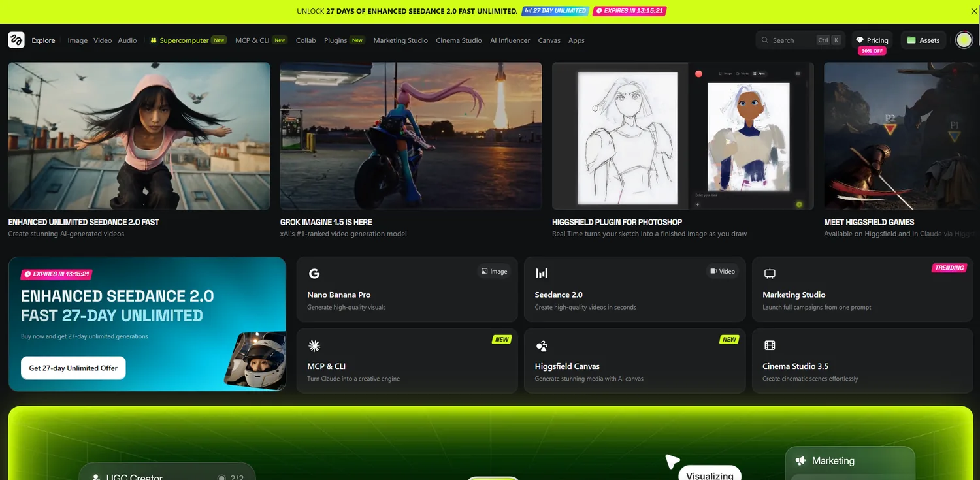Click the bars icon on Seedance 2.0 tile
The height and width of the screenshot is (480, 980).
[542, 273]
